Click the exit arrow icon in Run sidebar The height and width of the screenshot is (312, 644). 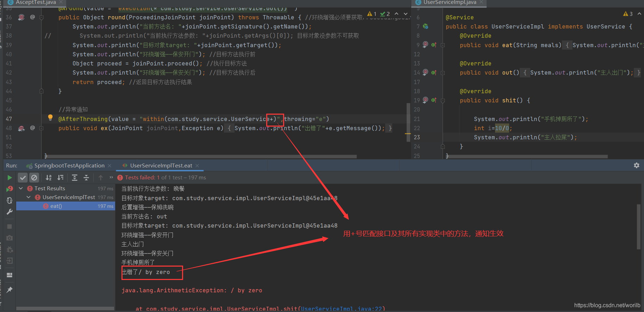10,261
